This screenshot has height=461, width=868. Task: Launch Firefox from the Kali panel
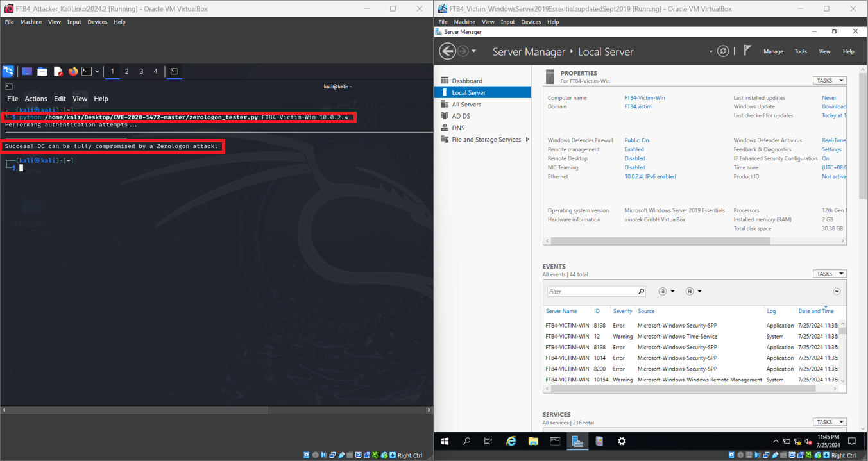click(x=73, y=71)
